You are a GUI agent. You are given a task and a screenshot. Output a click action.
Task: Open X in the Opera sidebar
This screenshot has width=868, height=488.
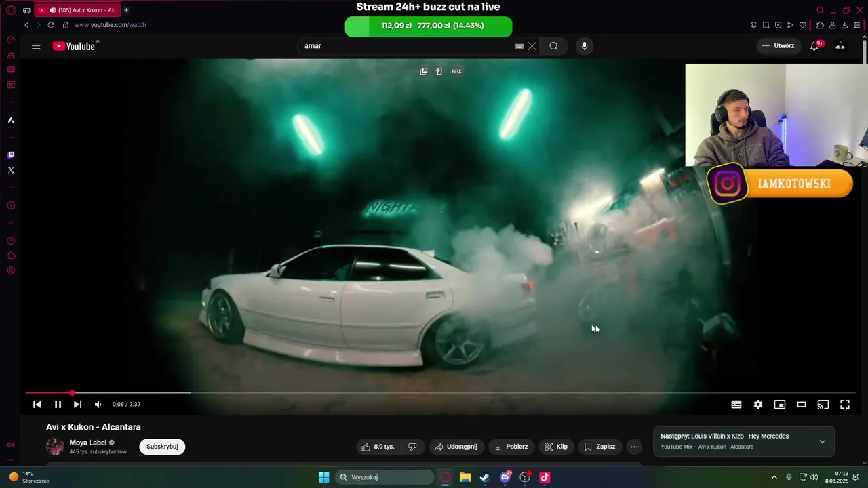point(11,170)
